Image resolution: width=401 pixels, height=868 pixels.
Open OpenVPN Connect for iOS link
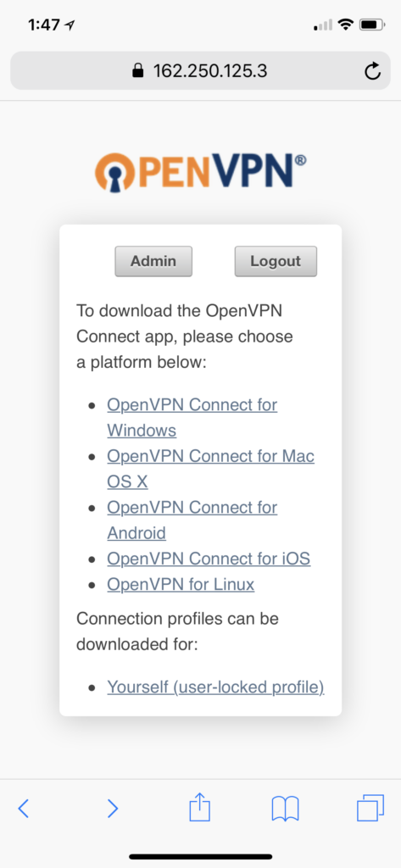(209, 559)
